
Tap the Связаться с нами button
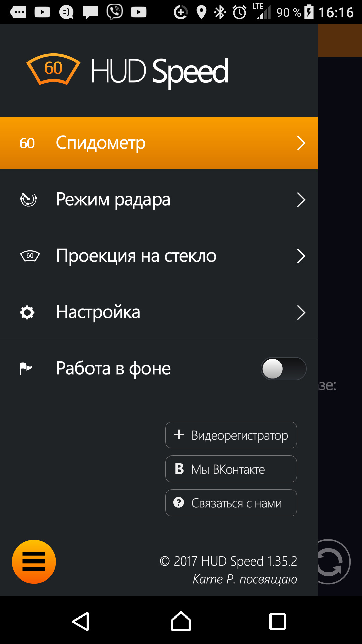pyautogui.click(x=231, y=503)
